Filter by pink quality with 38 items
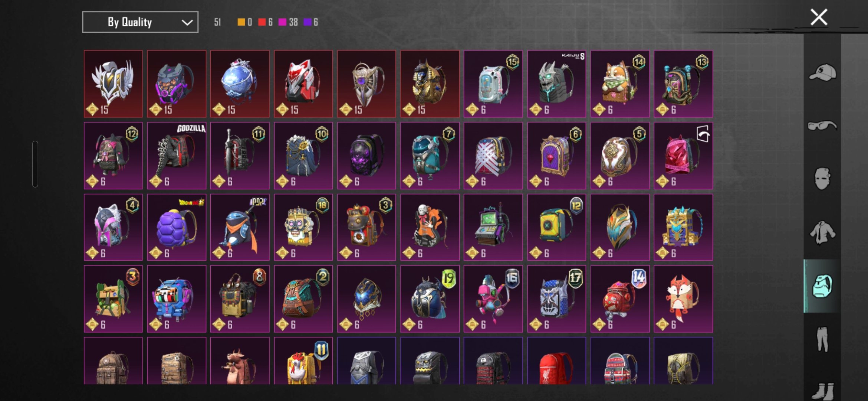868x401 pixels. [x=288, y=22]
